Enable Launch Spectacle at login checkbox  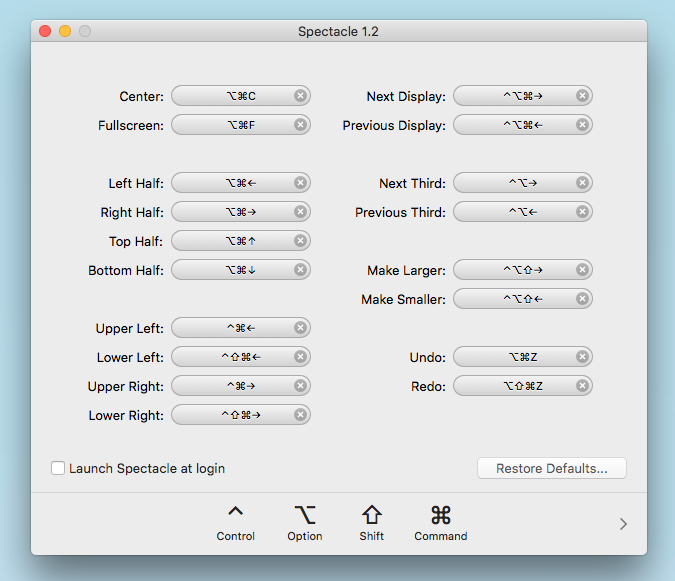[x=58, y=468]
